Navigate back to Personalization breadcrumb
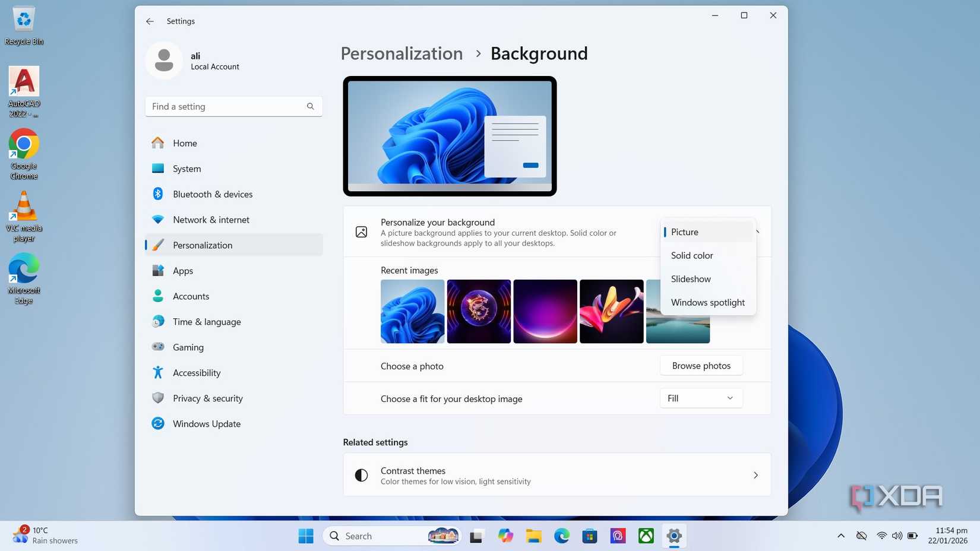Screen dimensions: 980x551 coord(402,53)
